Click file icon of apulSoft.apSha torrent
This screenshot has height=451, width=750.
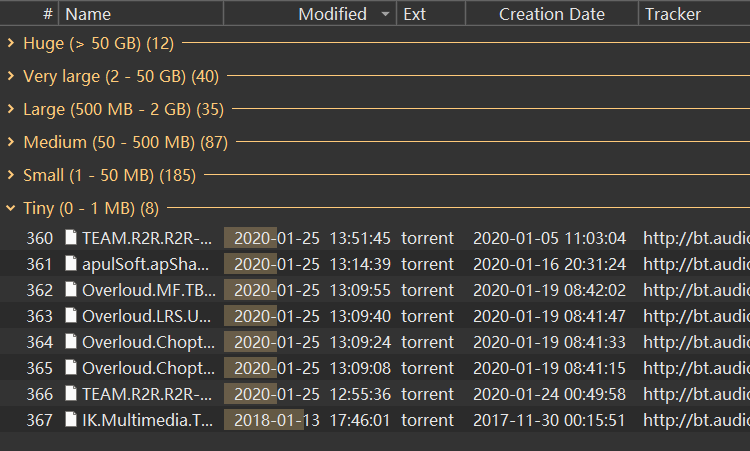tap(71, 264)
